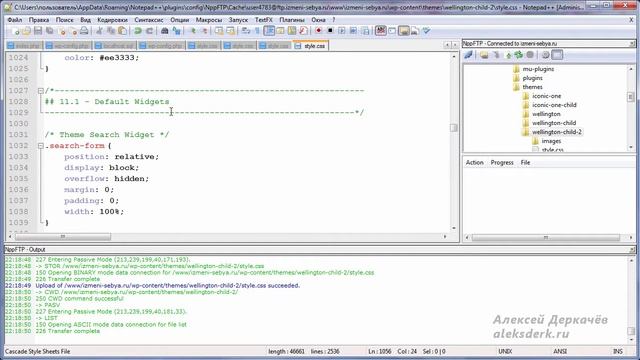Click the ANSI encoding status field
The height and width of the screenshot is (360, 640).
pyautogui.click(x=560, y=351)
